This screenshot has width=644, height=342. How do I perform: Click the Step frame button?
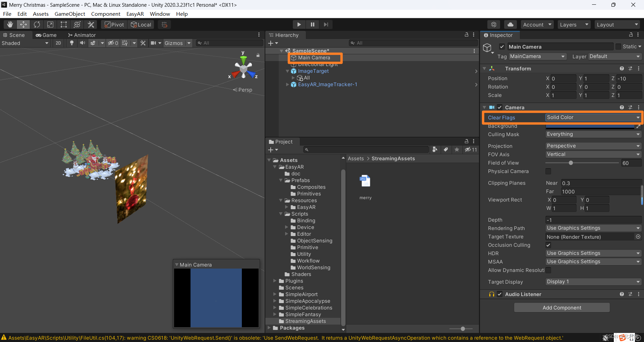pyautogui.click(x=326, y=24)
